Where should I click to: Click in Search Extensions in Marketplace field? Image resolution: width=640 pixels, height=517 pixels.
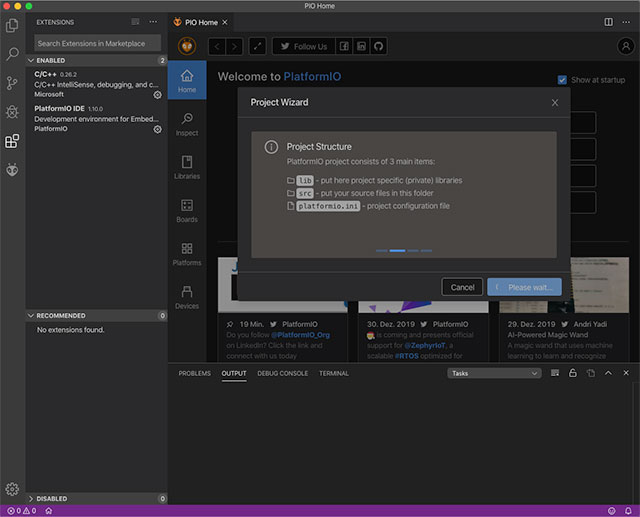pos(98,43)
